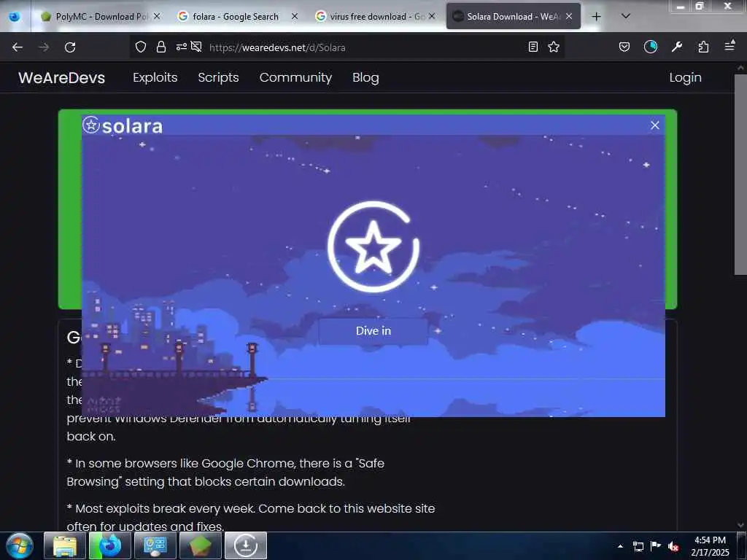Click the Login link

click(685, 77)
